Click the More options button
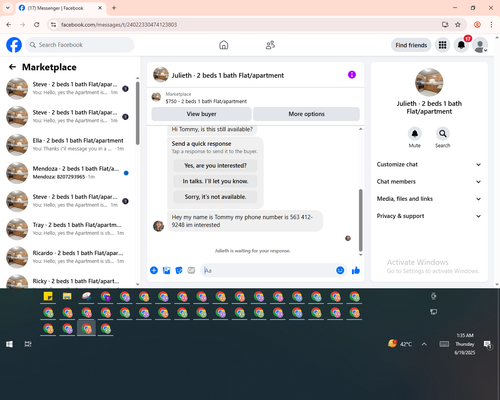 (x=306, y=114)
